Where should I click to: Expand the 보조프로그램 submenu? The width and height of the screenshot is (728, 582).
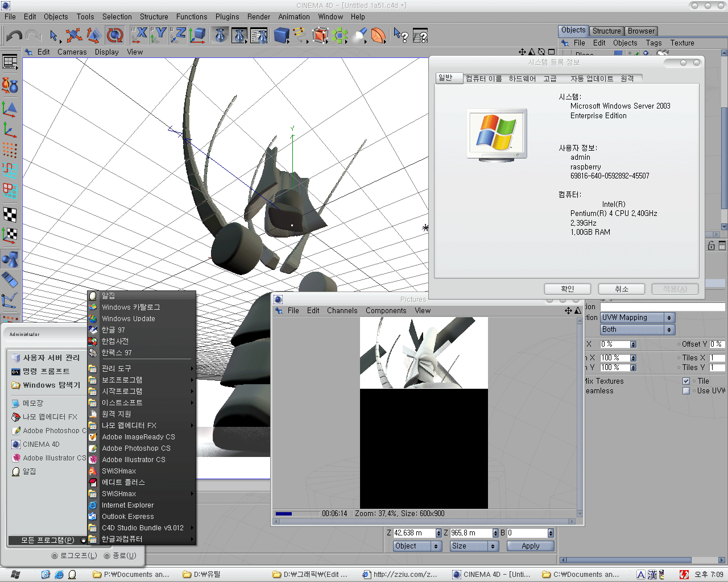pos(142,380)
